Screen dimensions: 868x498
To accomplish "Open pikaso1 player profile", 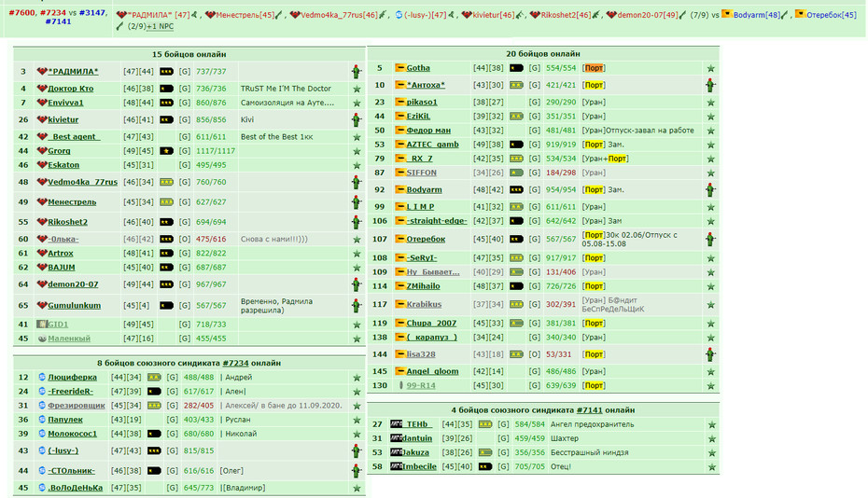I will [422, 103].
